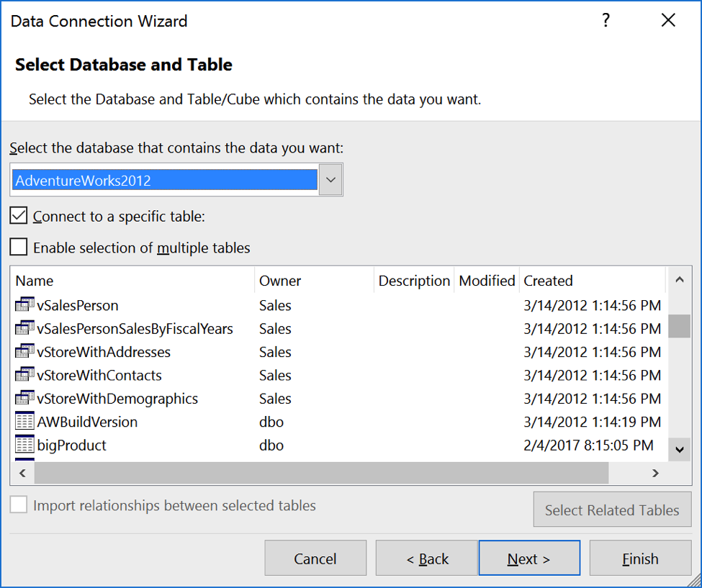The height and width of the screenshot is (588, 702).
Task: Click the vStoreWithAddresses created date
Action: pos(593,352)
